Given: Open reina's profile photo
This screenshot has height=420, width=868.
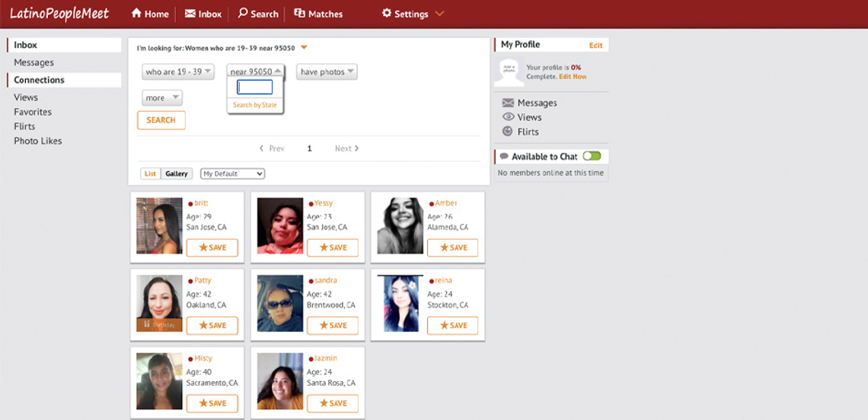Looking at the screenshot, I should pyautogui.click(x=400, y=304).
